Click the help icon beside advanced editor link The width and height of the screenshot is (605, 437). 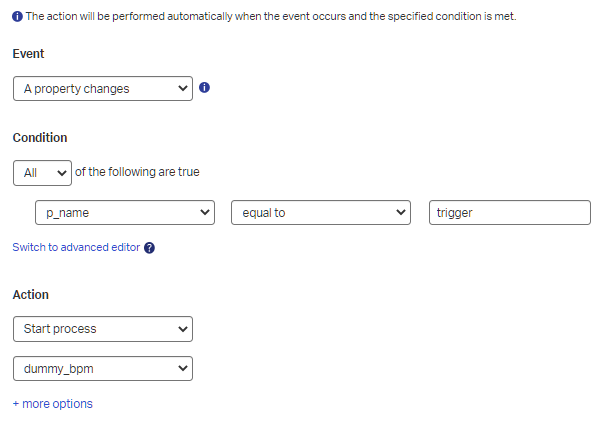150,248
